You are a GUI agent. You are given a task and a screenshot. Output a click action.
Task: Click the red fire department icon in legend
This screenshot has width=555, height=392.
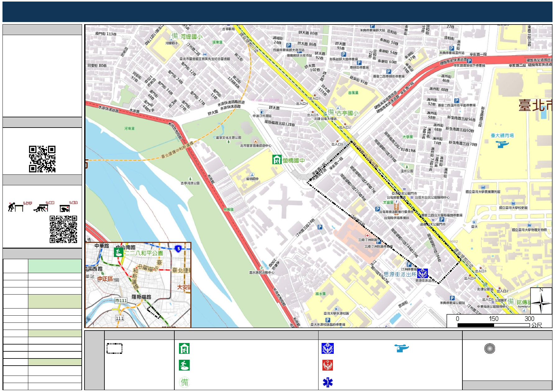[328, 365]
